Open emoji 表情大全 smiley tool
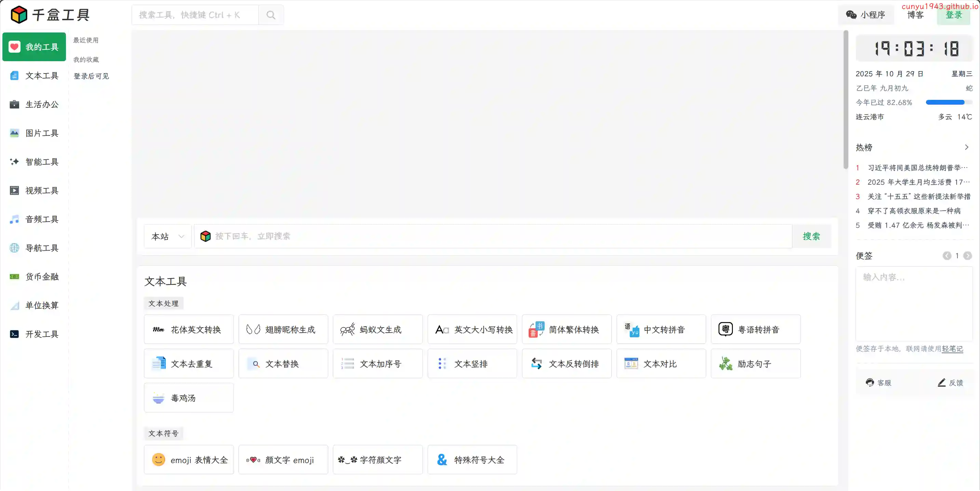Screen dimensions: 980x491 click(159, 460)
